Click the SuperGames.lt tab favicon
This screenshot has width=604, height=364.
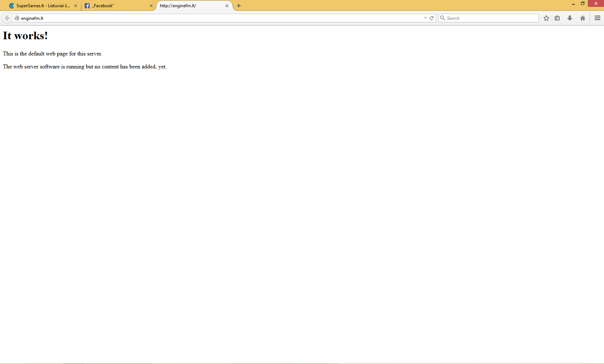click(12, 6)
